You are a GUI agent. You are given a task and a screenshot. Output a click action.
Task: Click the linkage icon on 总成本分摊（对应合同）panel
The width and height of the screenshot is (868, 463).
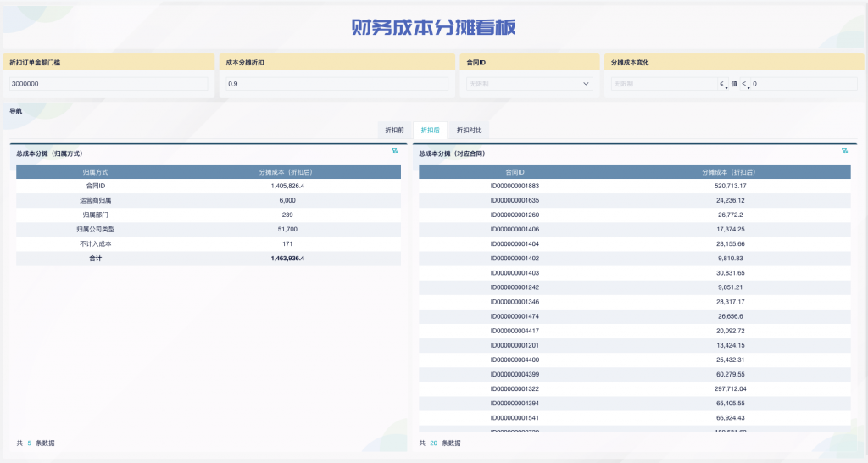click(844, 150)
